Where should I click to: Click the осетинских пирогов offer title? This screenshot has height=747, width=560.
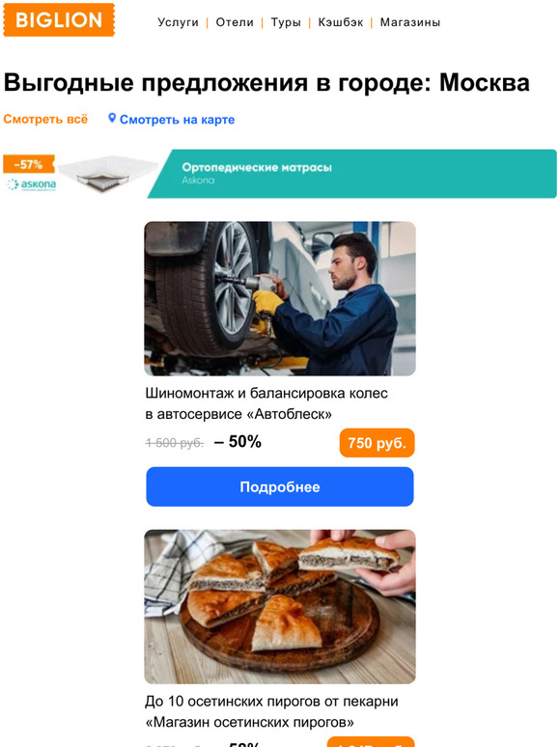point(271,711)
